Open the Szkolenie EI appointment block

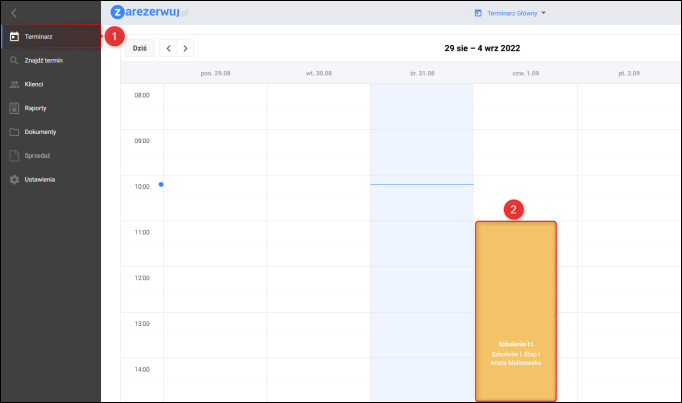(516, 310)
